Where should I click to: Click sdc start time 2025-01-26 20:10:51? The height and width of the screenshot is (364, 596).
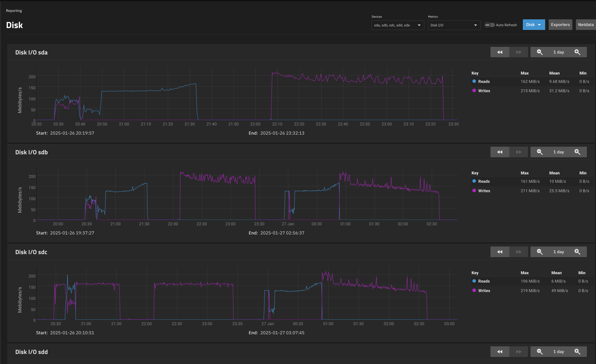pos(72,333)
